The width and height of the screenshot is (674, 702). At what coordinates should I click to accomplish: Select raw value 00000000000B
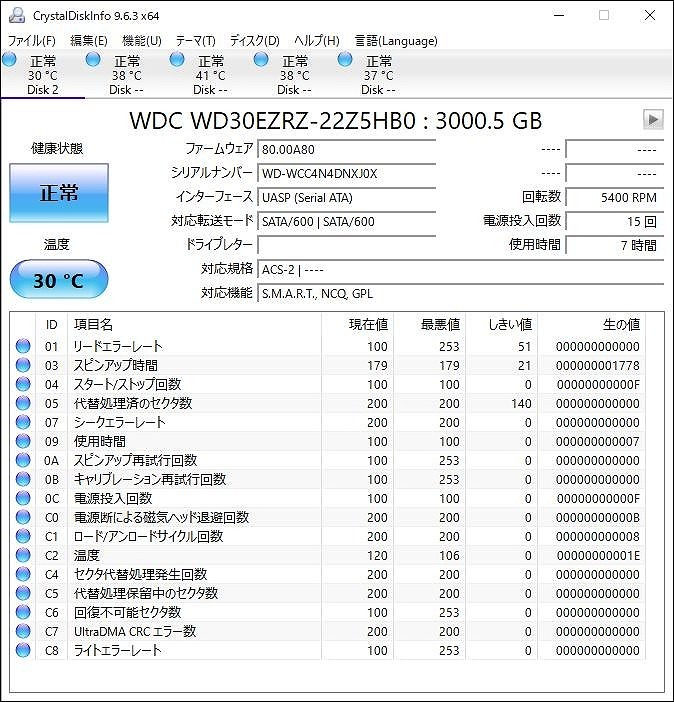[597, 518]
